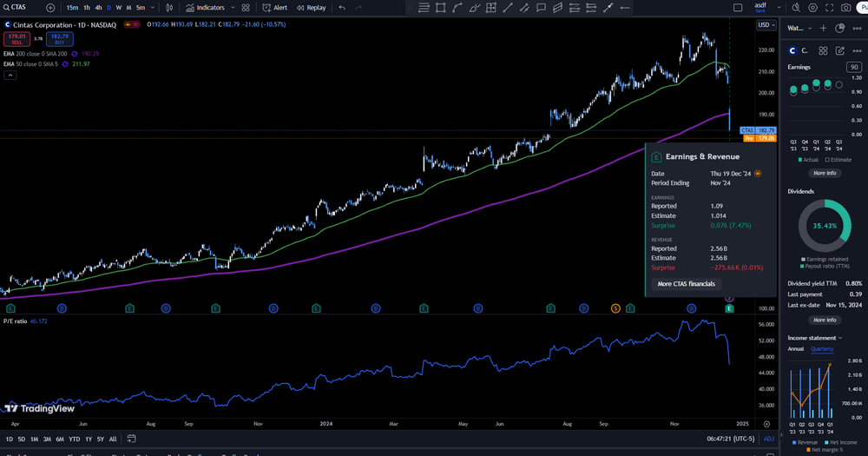Click the 182.79 BUY button

point(60,39)
